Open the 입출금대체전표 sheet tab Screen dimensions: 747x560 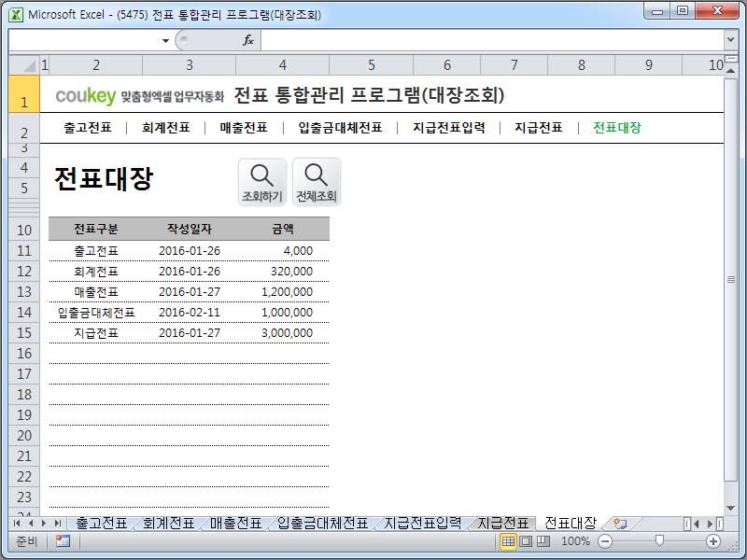(x=323, y=524)
